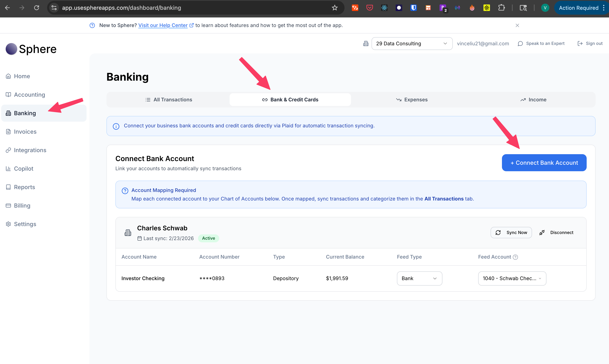
Task: Click the site info icon in address bar
Action: pyautogui.click(x=54, y=8)
